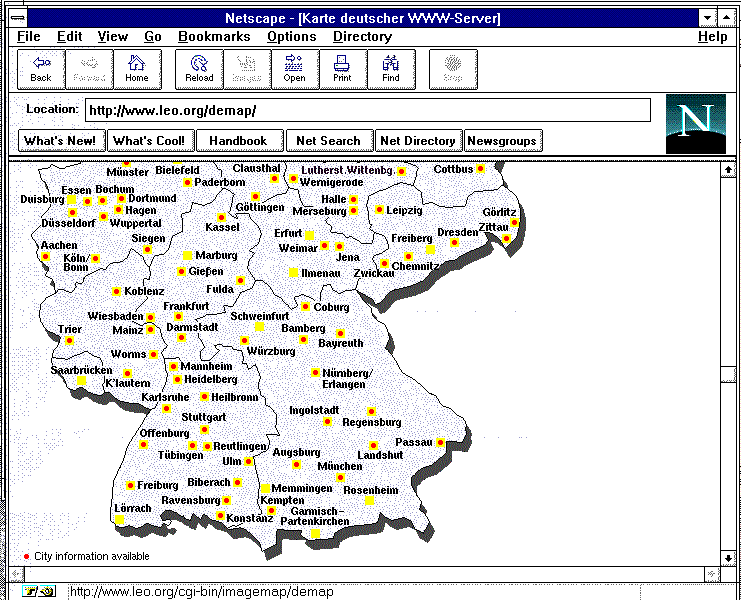Click the Koblenz red marker
Image resolution: width=741 pixels, height=600 pixels.
click(x=116, y=291)
